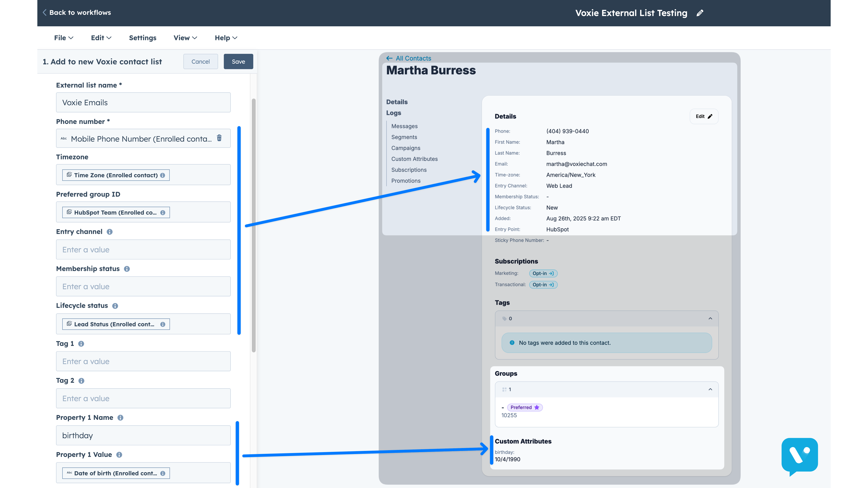
Task: Open info for Date of birth token
Action: click(x=163, y=473)
